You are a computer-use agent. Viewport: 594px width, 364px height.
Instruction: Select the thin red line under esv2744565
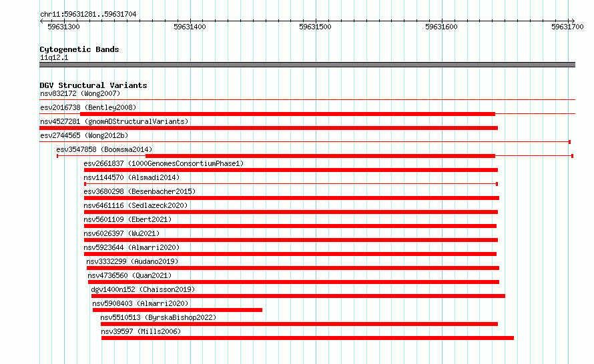tap(305, 142)
